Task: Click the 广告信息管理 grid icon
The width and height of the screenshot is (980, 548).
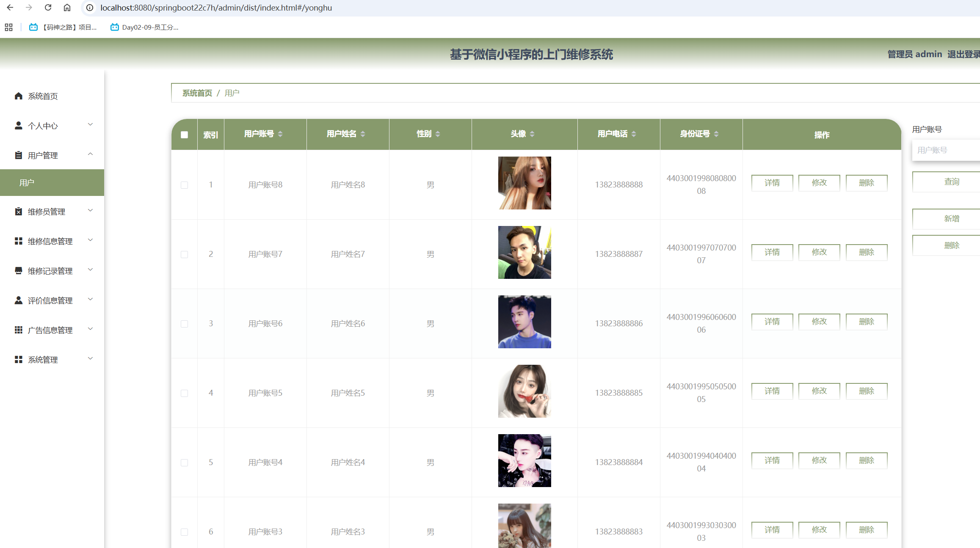Action: [18, 330]
